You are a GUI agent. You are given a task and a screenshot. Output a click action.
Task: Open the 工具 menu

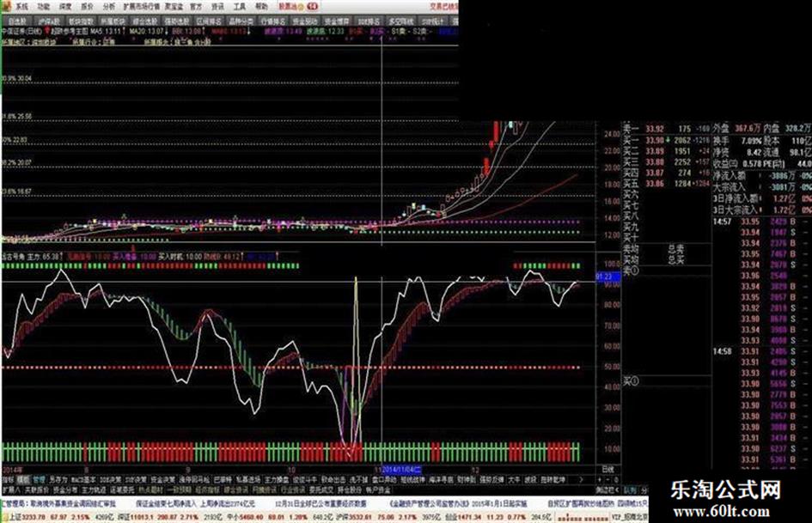pyautogui.click(x=240, y=7)
